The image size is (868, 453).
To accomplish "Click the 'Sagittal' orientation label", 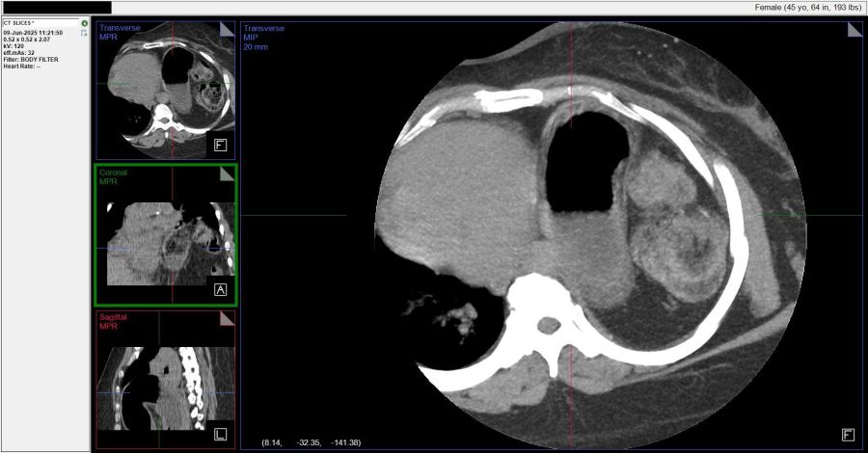I will click(113, 317).
